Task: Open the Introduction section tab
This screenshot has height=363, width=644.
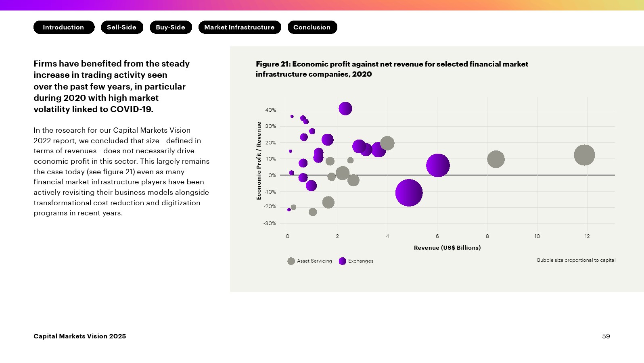Action: click(x=64, y=27)
